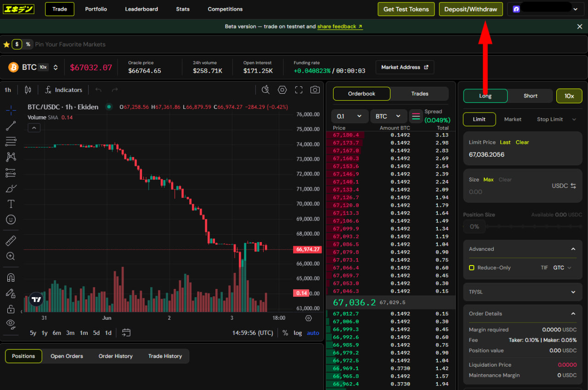Switch to the Trades tab
588x390 pixels.
[x=420, y=94]
